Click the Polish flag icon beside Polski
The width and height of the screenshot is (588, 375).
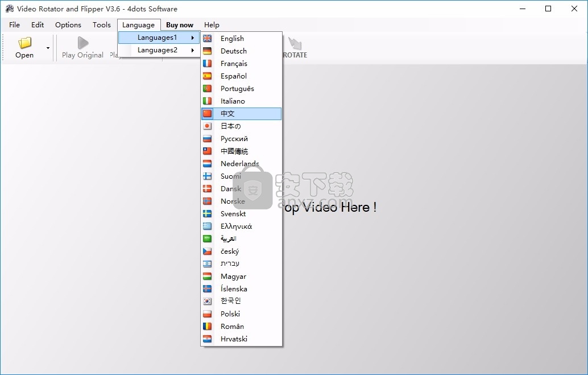click(207, 314)
